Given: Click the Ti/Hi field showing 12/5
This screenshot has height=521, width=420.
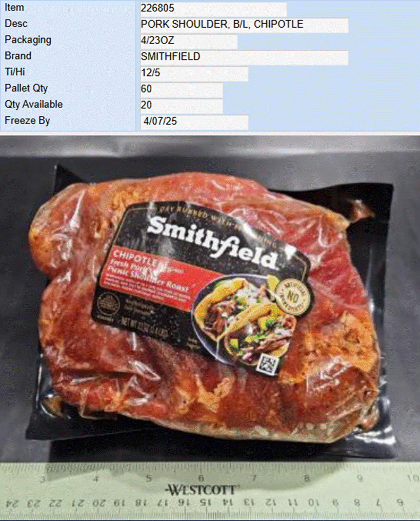Looking at the screenshot, I should coord(194,73).
